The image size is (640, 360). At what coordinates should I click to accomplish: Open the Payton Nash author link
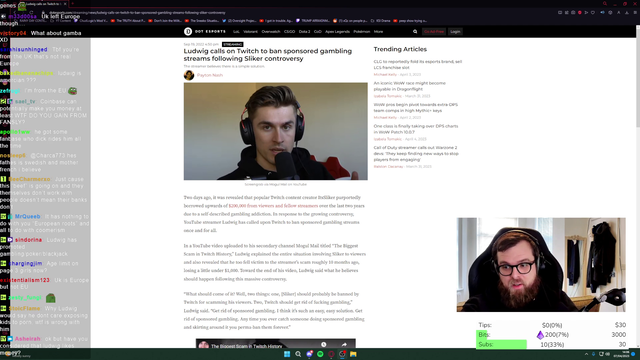point(210,75)
